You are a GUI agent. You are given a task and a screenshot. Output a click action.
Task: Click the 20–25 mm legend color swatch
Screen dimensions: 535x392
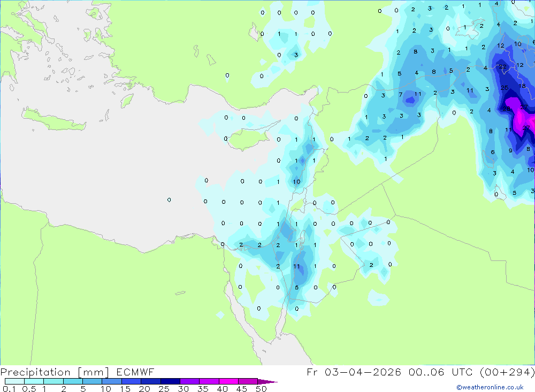151,381
